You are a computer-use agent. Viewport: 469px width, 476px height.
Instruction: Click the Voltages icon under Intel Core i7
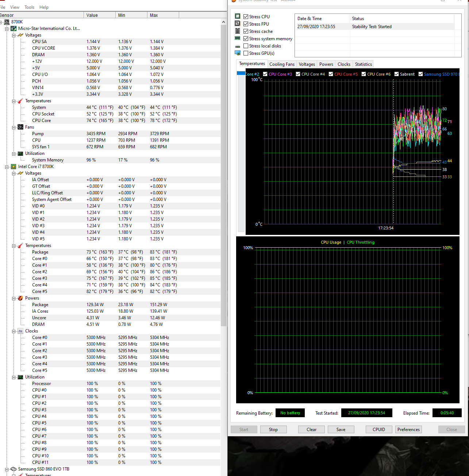20,173
